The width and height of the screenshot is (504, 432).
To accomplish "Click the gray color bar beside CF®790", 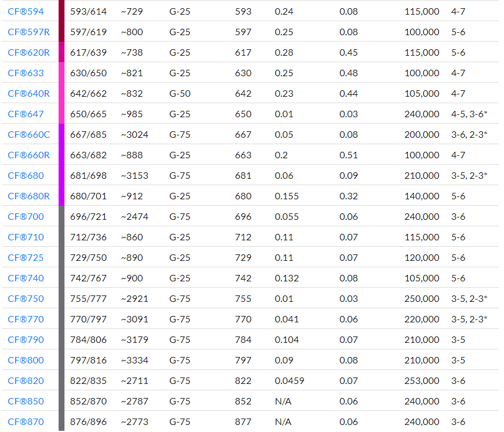I will coord(62,340).
